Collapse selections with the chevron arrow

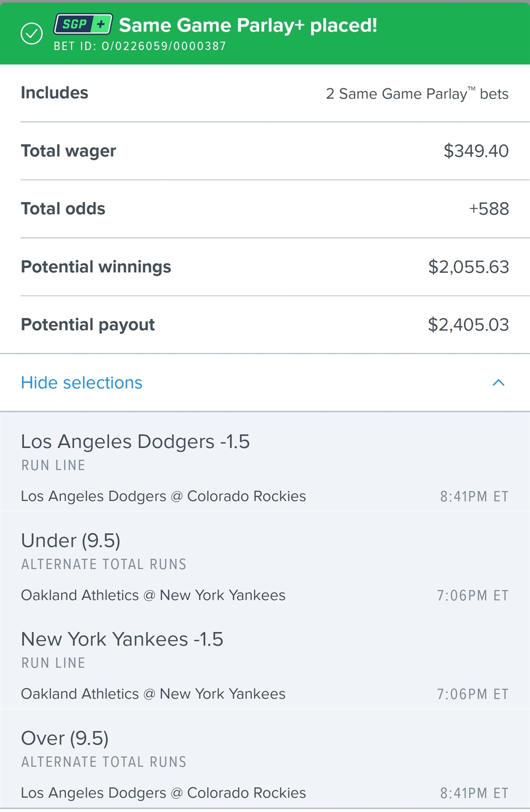(x=498, y=382)
